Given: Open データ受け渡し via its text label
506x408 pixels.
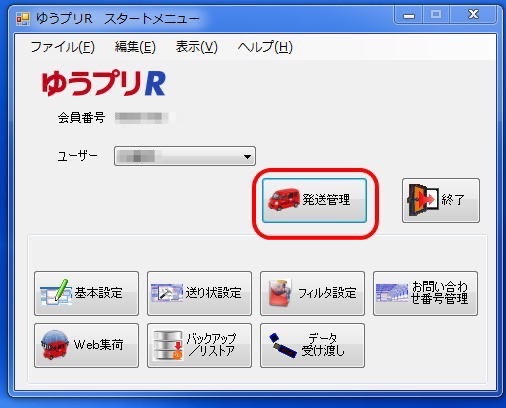Looking at the screenshot, I should (x=323, y=345).
